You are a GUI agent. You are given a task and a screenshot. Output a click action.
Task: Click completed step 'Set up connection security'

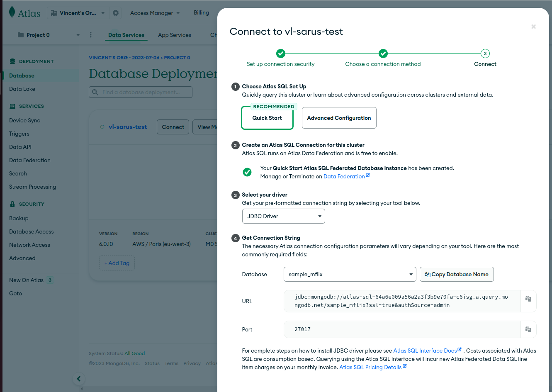click(x=281, y=54)
